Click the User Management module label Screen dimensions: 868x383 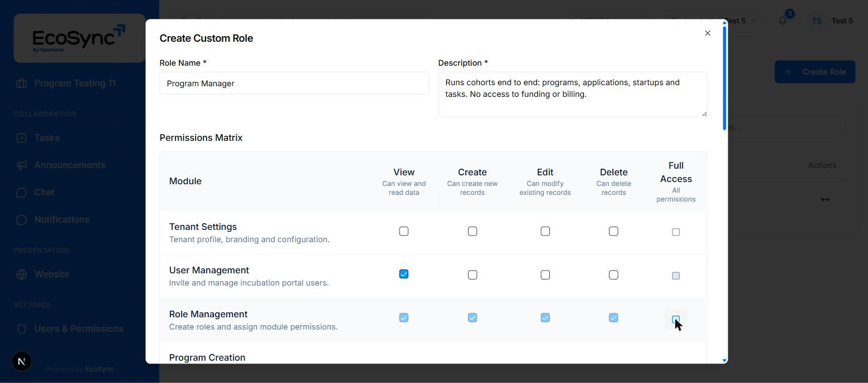point(209,270)
